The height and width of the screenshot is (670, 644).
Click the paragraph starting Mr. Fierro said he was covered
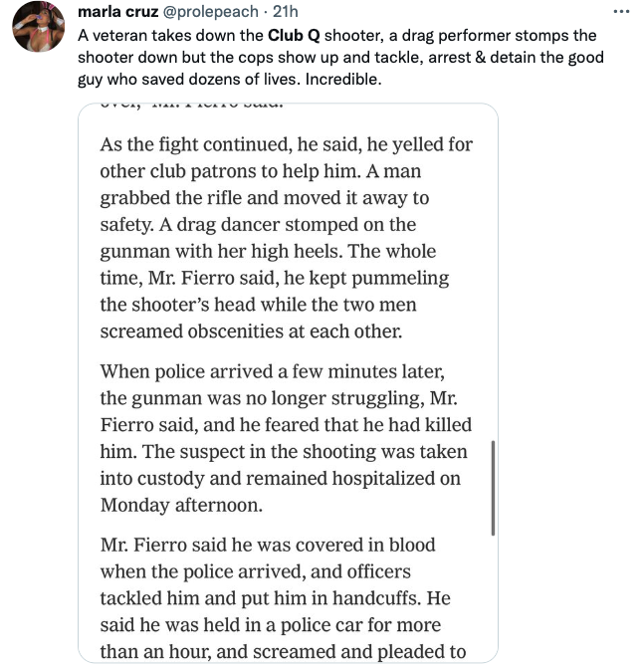coord(283,598)
